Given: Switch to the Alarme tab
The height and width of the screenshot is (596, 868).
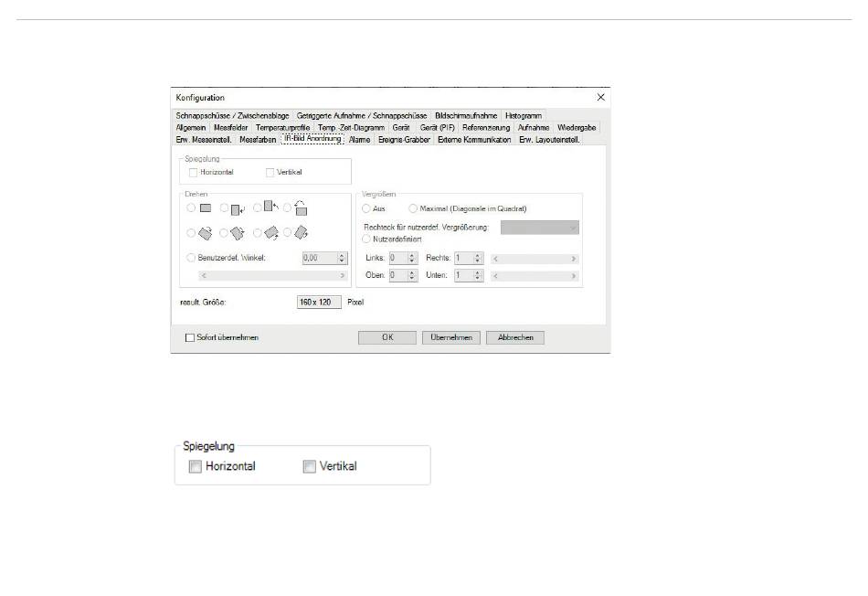Looking at the screenshot, I should click(359, 140).
